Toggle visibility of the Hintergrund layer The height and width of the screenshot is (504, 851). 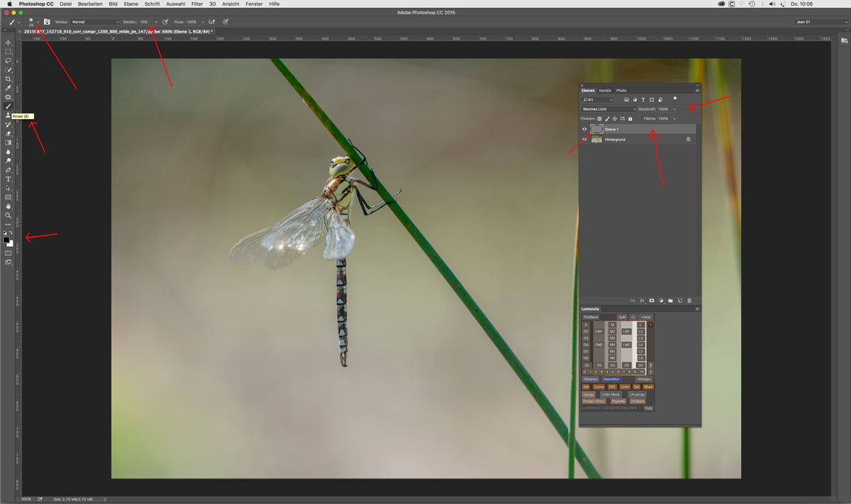[584, 140]
